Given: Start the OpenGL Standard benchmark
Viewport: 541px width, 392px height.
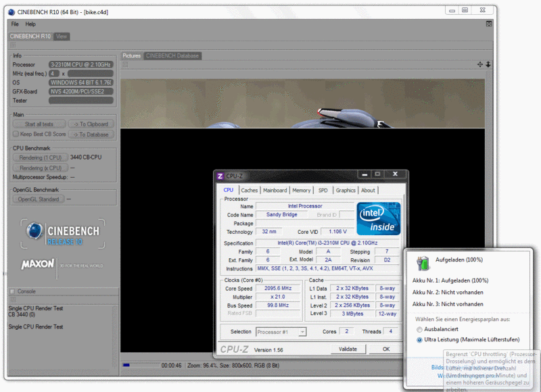Looking at the screenshot, I should (x=39, y=199).
